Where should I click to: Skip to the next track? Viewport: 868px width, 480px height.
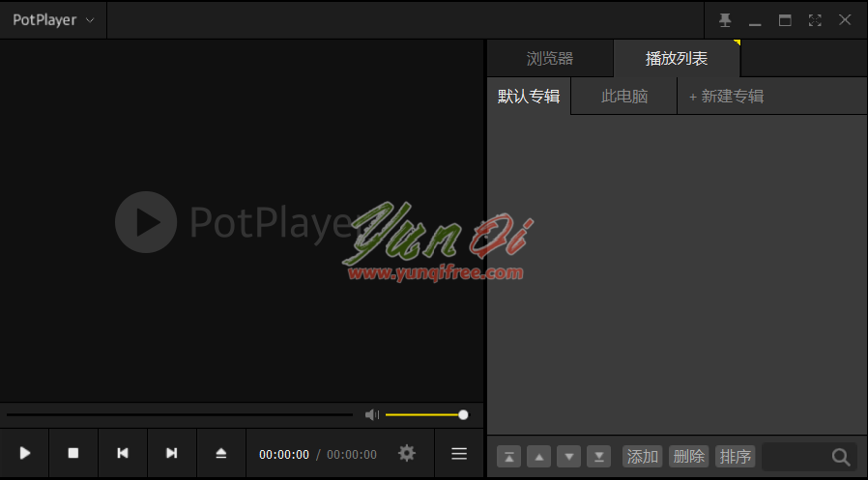172,454
